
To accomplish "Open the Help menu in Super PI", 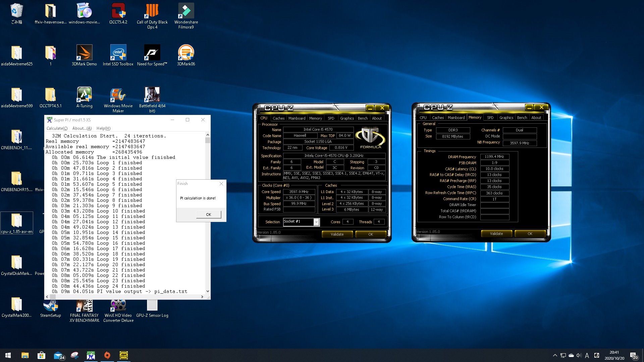I will (x=103, y=128).
